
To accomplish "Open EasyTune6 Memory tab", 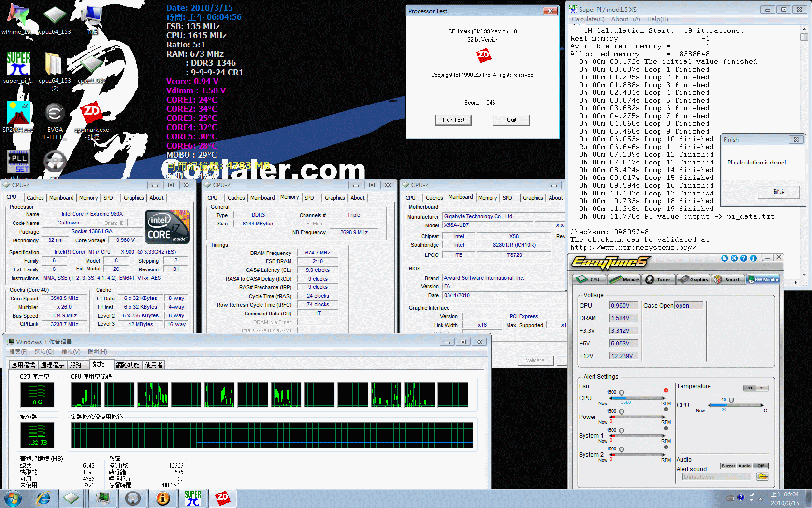I will tap(624, 279).
